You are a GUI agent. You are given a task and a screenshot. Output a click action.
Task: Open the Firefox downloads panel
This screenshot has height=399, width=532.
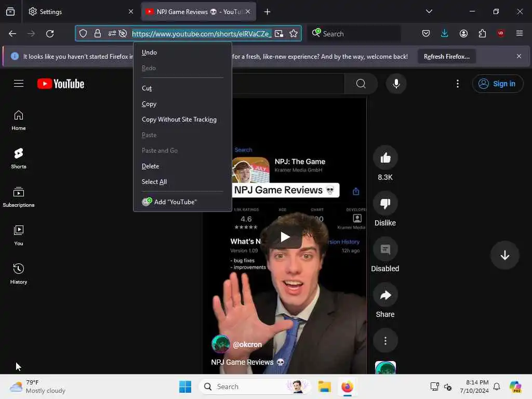point(445,33)
